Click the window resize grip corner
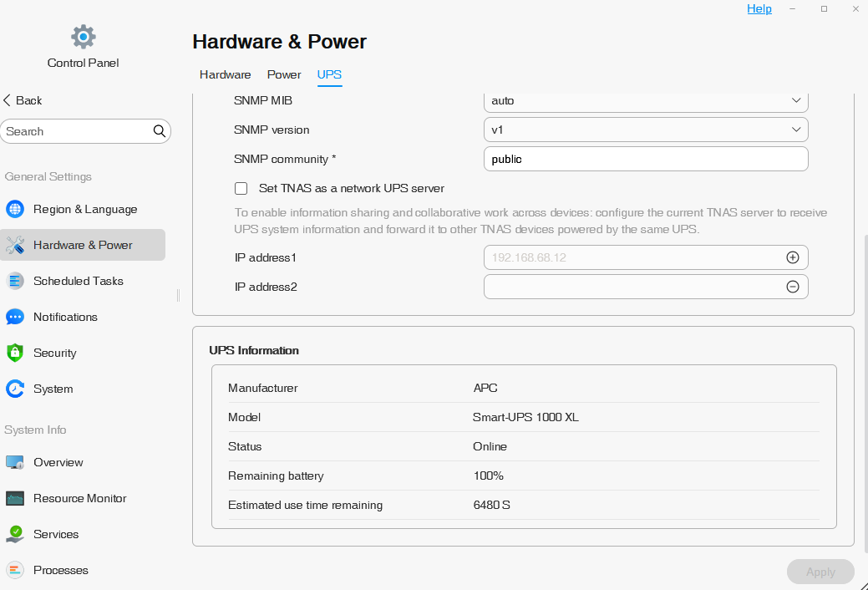Viewport: 868px width, 590px height. (x=864, y=586)
